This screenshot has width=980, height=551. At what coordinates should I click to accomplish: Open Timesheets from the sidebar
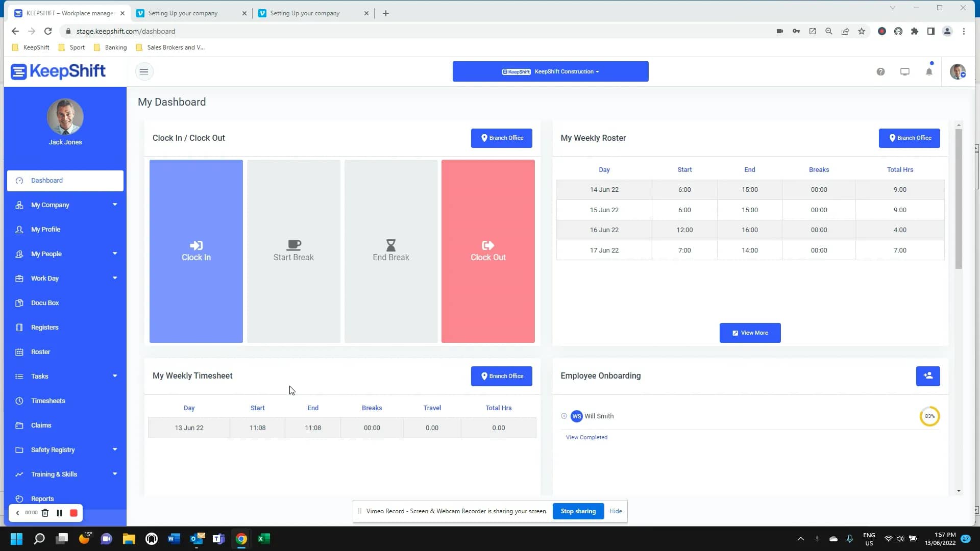click(x=48, y=400)
